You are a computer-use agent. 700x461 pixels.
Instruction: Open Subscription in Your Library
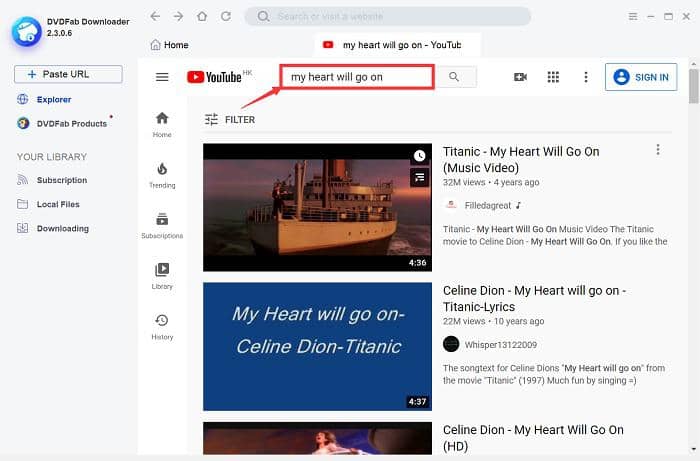tap(52, 180)
